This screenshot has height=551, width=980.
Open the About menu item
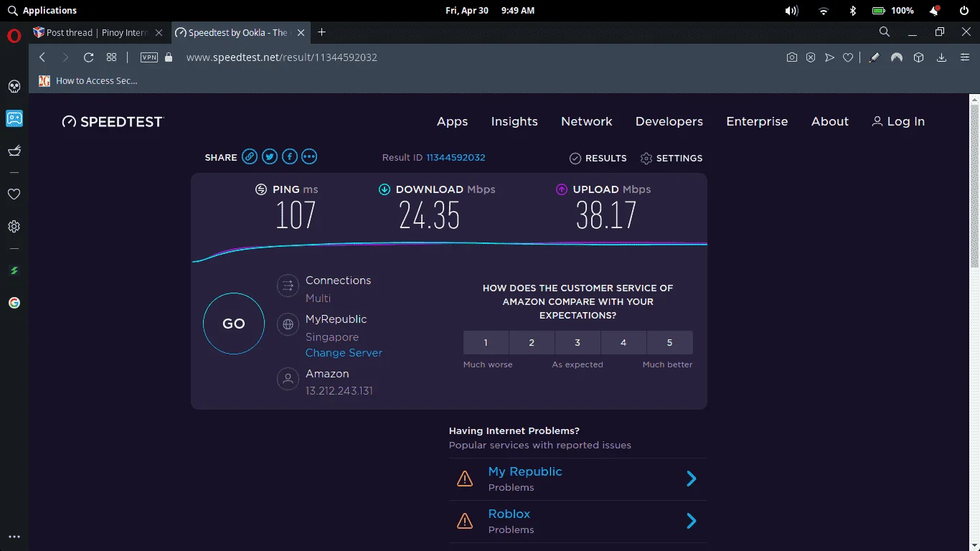tap(830, 122)
